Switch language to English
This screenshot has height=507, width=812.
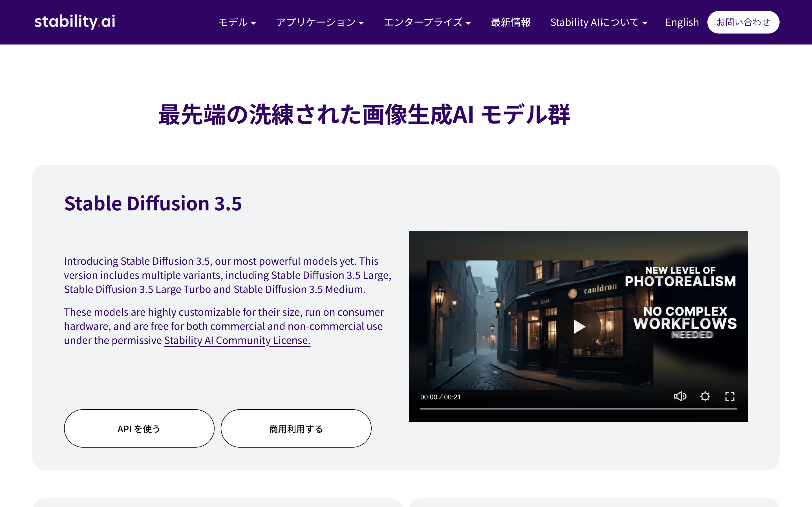pyautogui.click(x=682, y=23)
